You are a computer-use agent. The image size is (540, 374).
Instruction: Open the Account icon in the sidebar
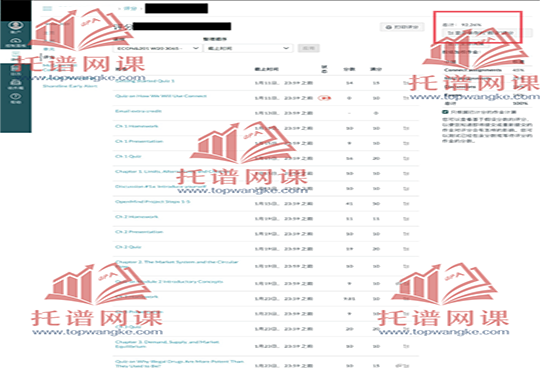pos(15,27)
